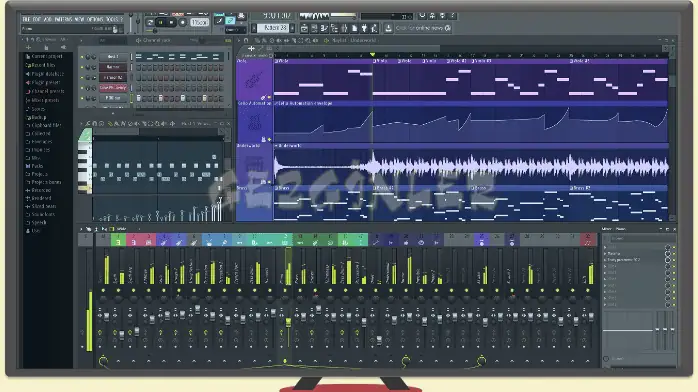This screenshot has width=698, height=392.
Task: Click the magnet snap icon in Playlist toolbar
Action: (x=246, y=40)
